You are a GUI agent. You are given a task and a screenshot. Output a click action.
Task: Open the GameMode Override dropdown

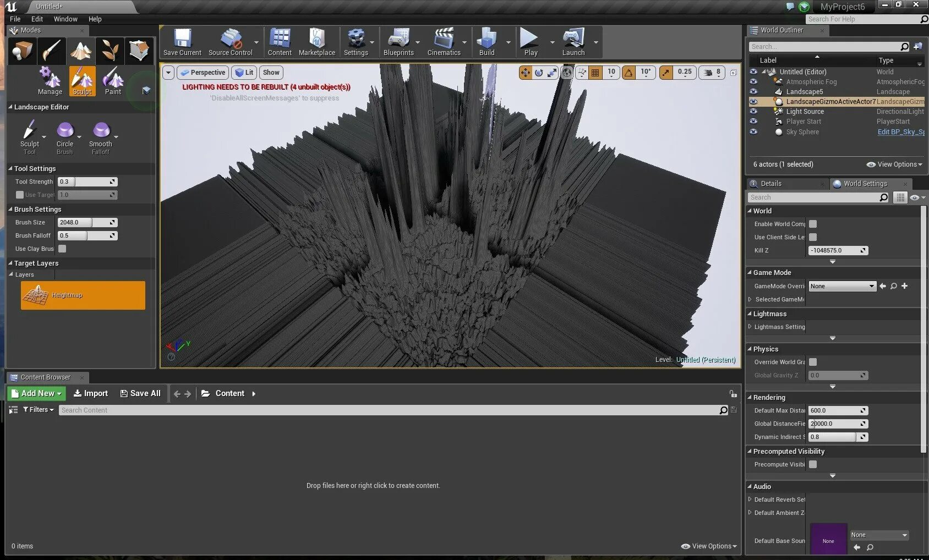841,286
